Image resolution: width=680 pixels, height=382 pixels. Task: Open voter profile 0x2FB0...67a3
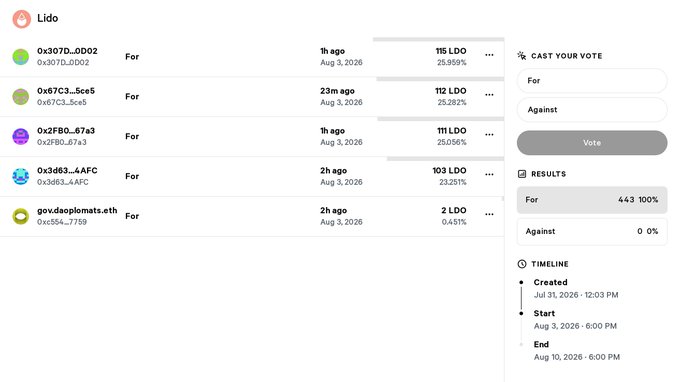pyautogui.click(x=66, y=131)
